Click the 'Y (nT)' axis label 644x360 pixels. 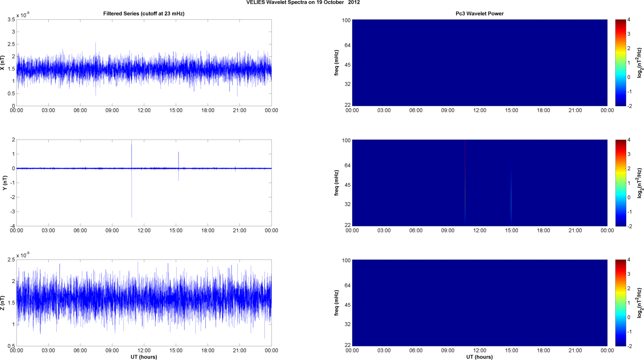point(5,183)
